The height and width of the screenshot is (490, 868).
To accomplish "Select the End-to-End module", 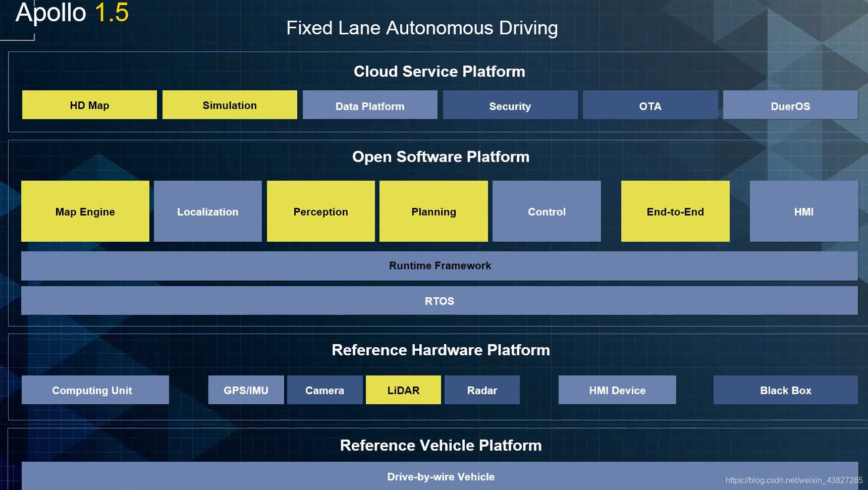I will coord(675,211).
